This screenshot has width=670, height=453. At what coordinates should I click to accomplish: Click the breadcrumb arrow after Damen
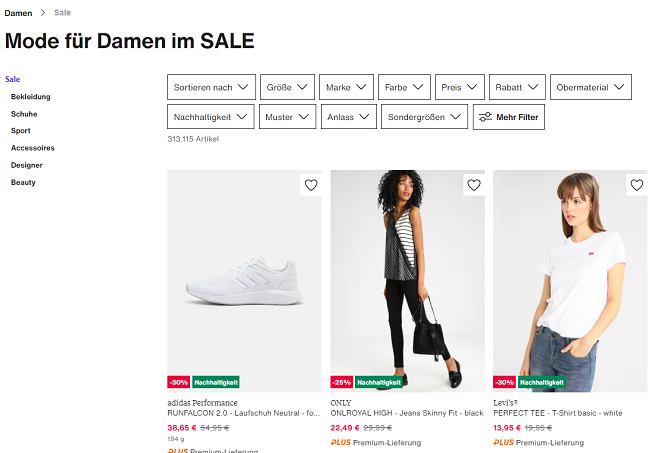coord(43,13)
